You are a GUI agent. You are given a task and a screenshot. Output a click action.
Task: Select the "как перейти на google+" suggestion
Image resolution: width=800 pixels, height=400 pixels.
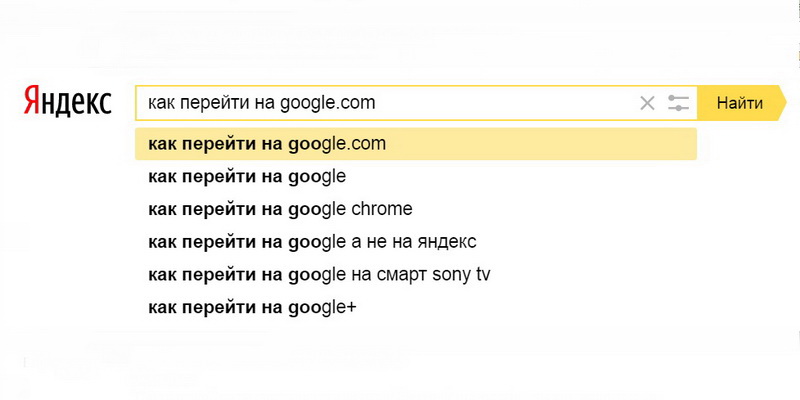(251, 307)
